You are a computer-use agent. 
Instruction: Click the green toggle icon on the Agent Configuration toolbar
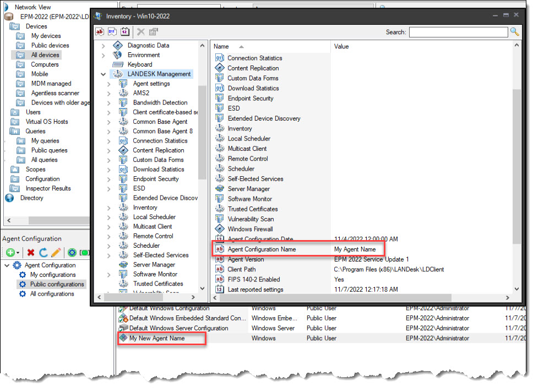point(85,252)
